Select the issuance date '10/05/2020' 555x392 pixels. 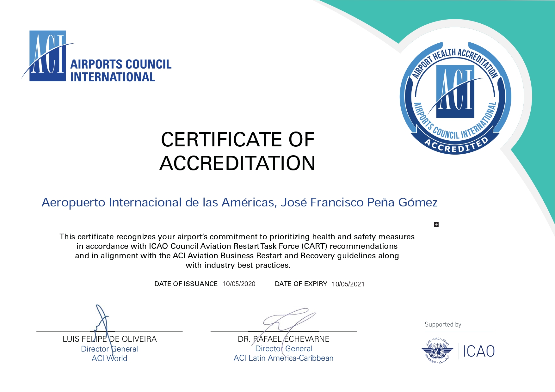pyautogui.click(x=239, y=284)
